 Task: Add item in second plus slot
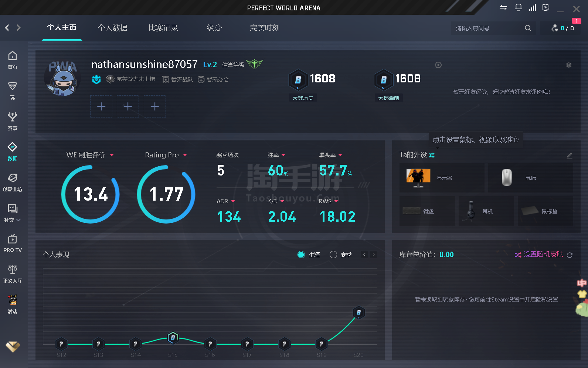(x=128, y=106)
